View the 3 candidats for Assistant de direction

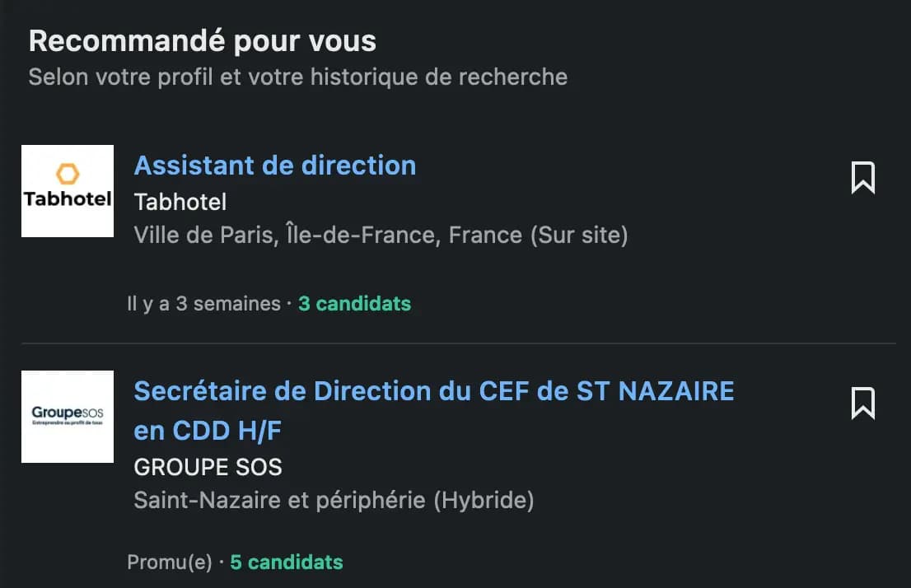(x=354, y=303)
